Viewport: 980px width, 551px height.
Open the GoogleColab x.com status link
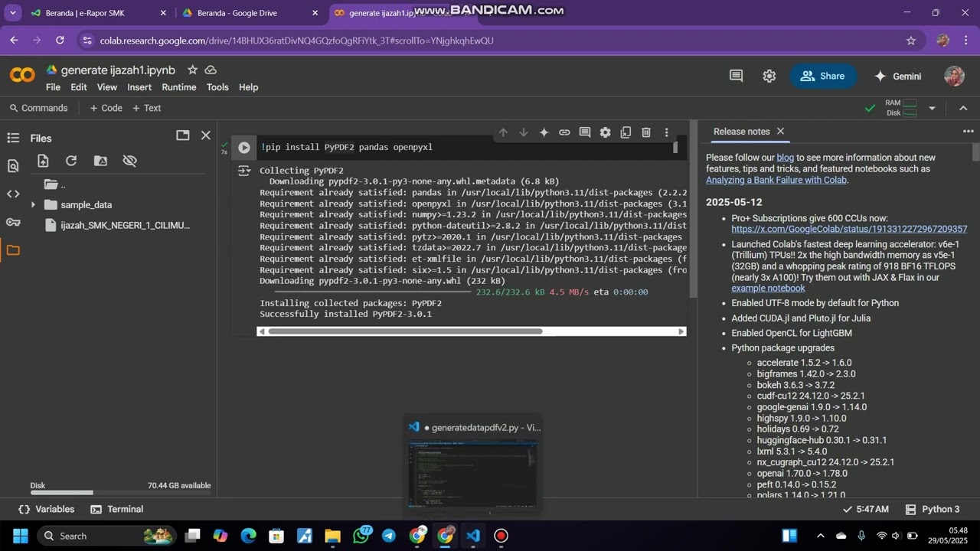[x=849, y=229]
